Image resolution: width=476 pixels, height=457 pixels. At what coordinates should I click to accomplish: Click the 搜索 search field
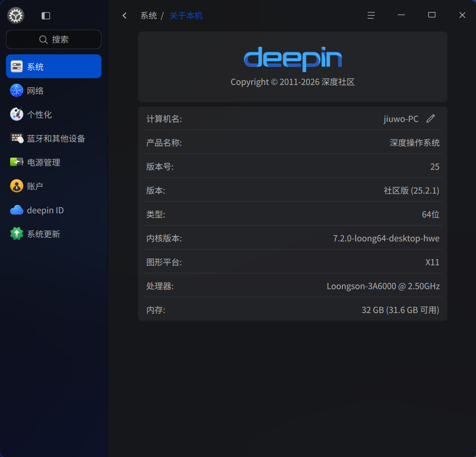point(54,40)
